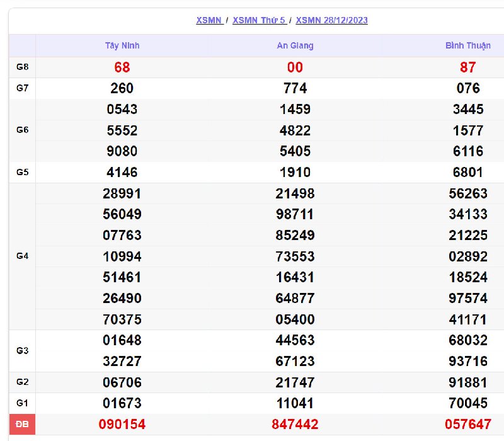Open the XSMN breadcrumb link
The width and height of the screenshot is (504, 441).
tap(209, 20)
